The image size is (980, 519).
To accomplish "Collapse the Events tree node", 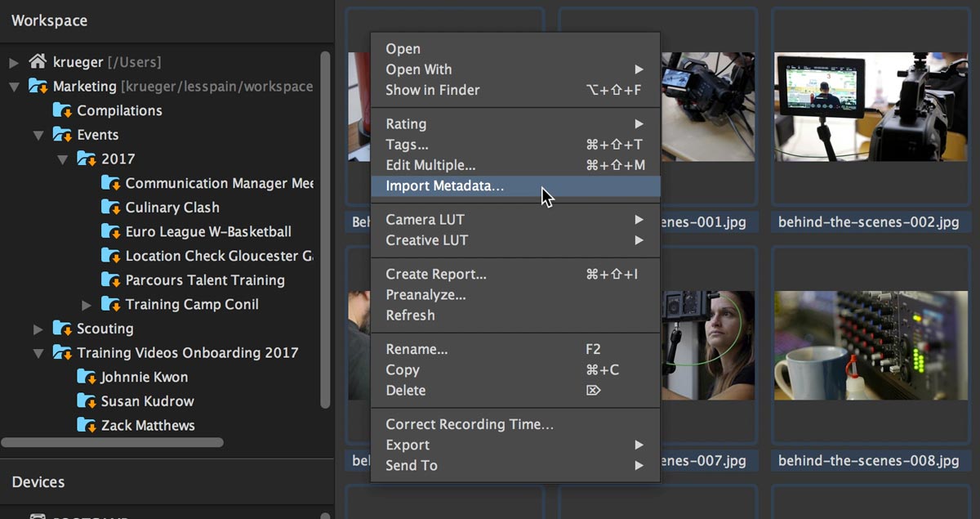I will pyautogui.click(x=38, y=136).
